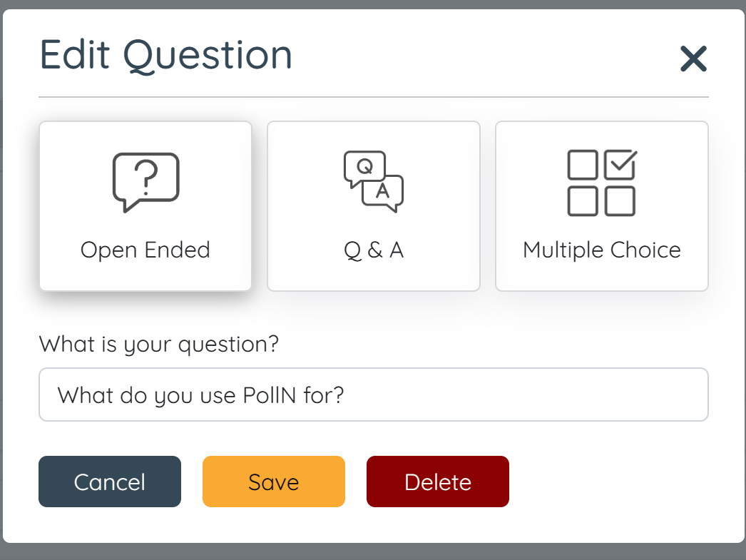Click the Q & A chat bubbles icon

[374, 178]
